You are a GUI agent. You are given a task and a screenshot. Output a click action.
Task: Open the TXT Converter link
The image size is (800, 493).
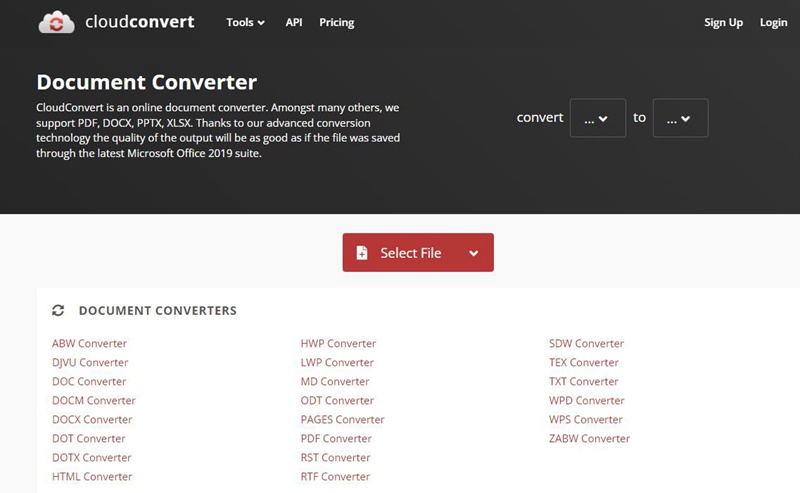tap(584, 381)
